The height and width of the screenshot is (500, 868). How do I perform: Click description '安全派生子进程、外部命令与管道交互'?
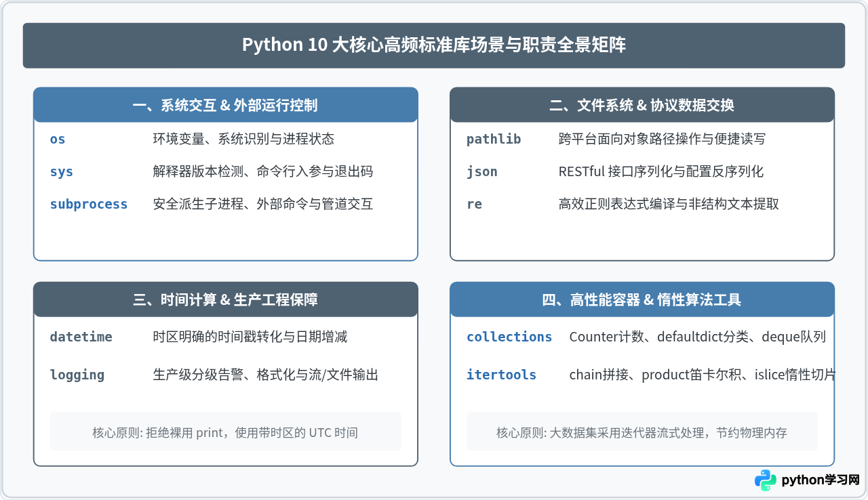[x=263, y=204]
